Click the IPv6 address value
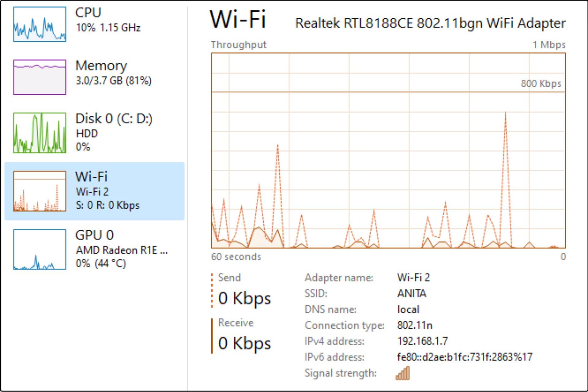Viewport: 588px width, 392px height. point(465,357)
